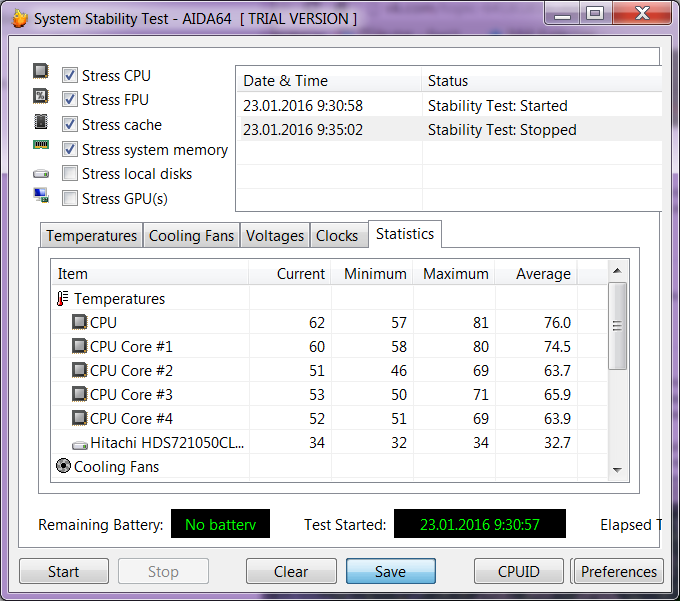Click the CPU Core #4 average 63.9
Viewport: 680px width, 601px height.
point(557,418)
